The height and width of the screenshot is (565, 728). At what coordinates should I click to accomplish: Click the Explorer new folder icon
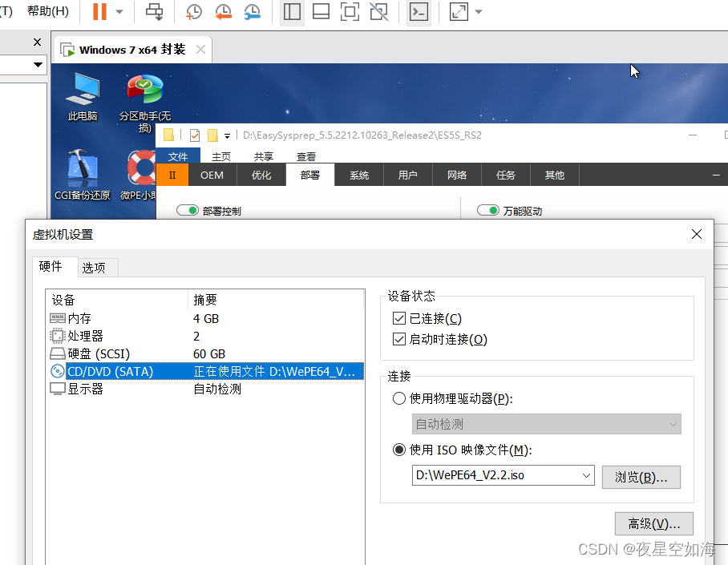tap(212, 135)
